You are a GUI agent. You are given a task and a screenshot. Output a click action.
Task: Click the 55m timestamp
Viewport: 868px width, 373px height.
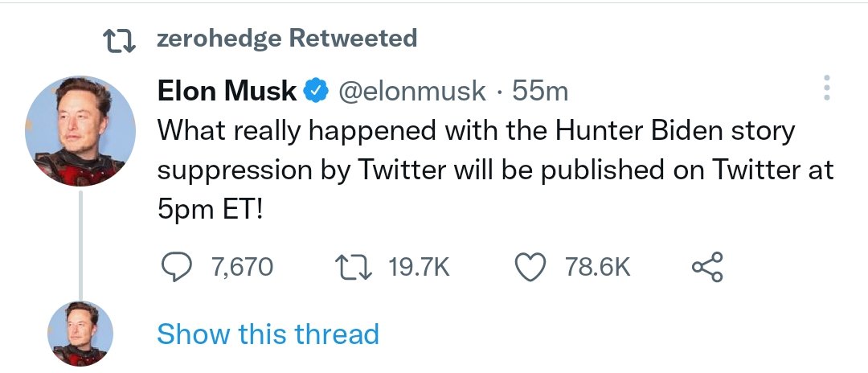click(540, 92)
